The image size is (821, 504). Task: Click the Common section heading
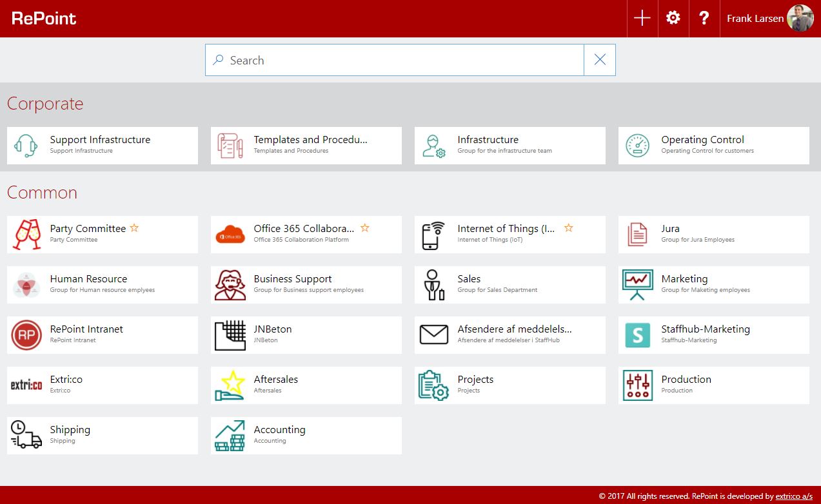pyautogui.click(x=42, y=193)
